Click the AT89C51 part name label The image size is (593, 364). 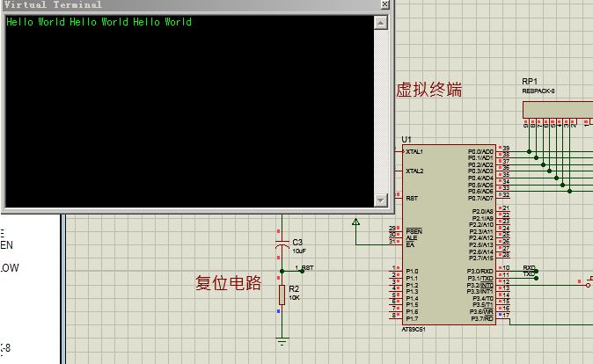coord(413,329)
